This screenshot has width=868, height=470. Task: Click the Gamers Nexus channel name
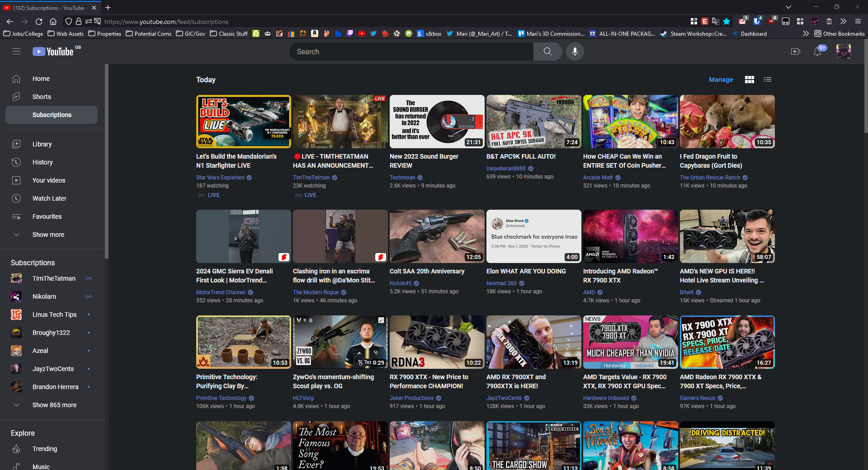click(x=698, y=398)
